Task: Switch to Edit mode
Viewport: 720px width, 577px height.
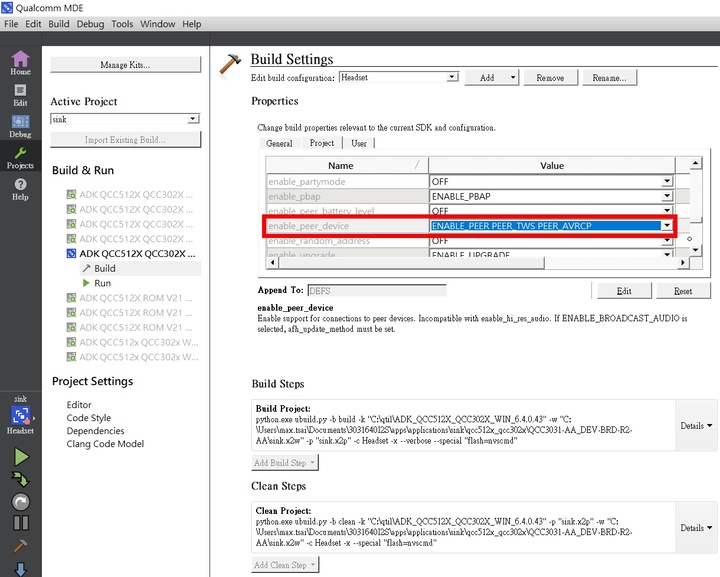Action: pyautogui.click(x=20, y=95)
